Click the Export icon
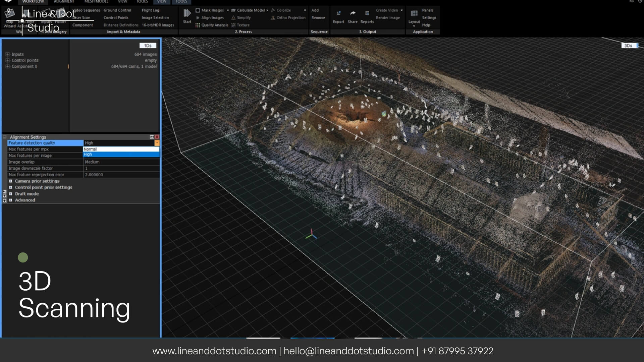 [x=338, y=13]
